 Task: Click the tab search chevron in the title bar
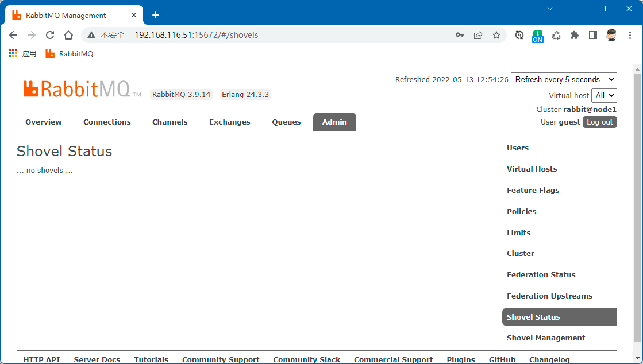pos(550,9)
